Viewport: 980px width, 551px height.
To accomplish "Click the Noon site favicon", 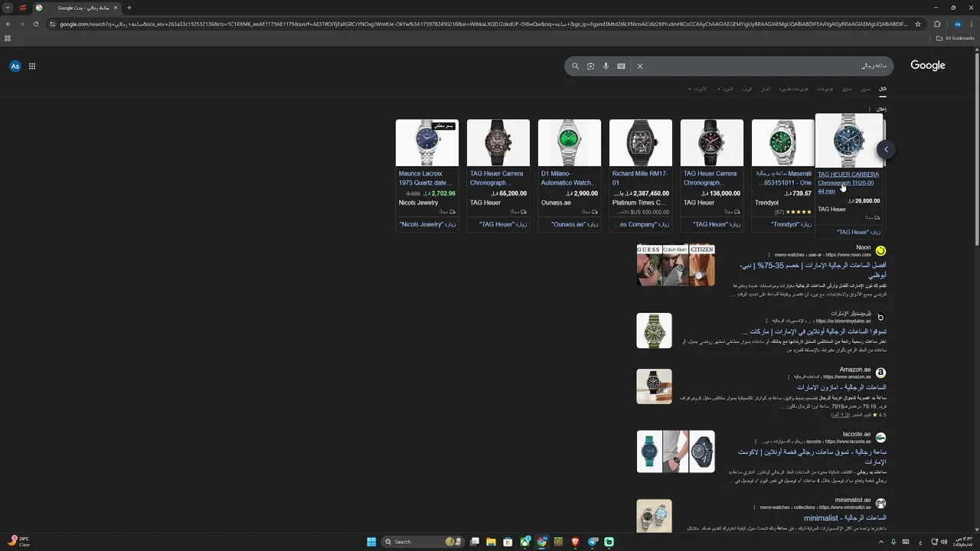I will [x=880, y=251].
